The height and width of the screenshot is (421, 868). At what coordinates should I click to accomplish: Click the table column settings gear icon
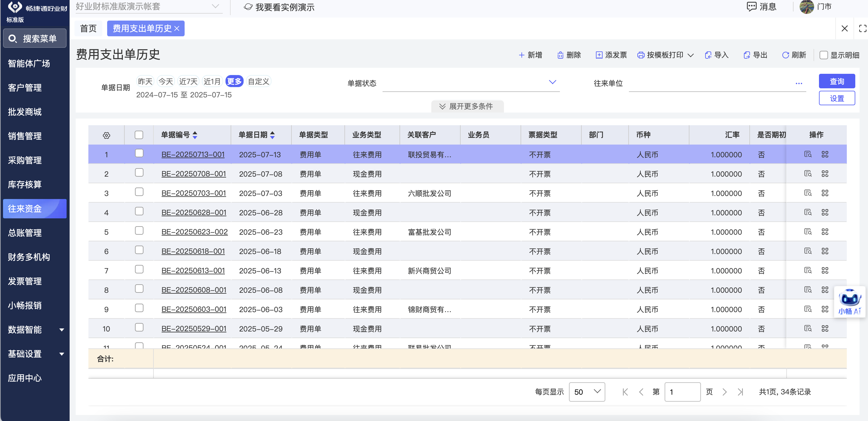107,135
